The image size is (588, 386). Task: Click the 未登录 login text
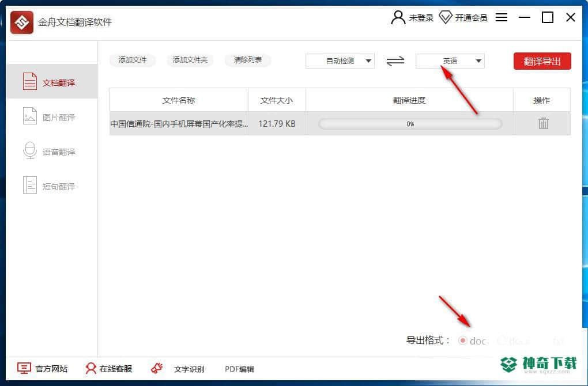(421, 18)
